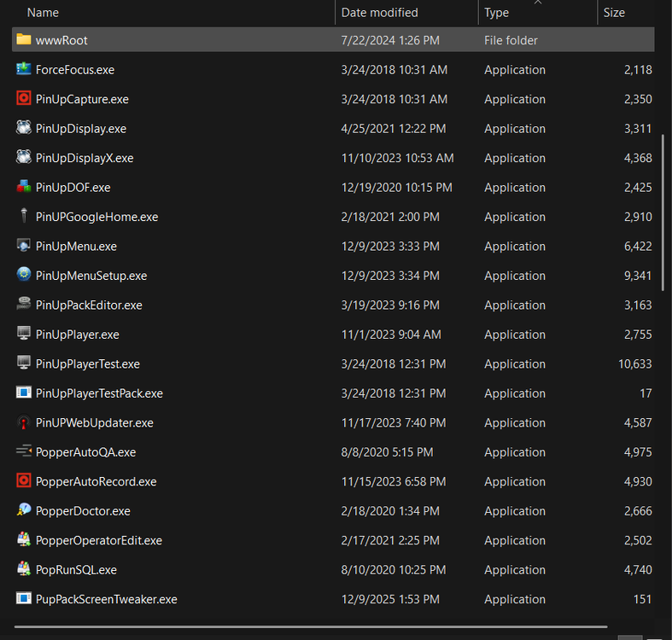Click the PinUPGoogleHome.exe microphone icon
This screenshot has width=672, height=640.
(x=24, y=216)
